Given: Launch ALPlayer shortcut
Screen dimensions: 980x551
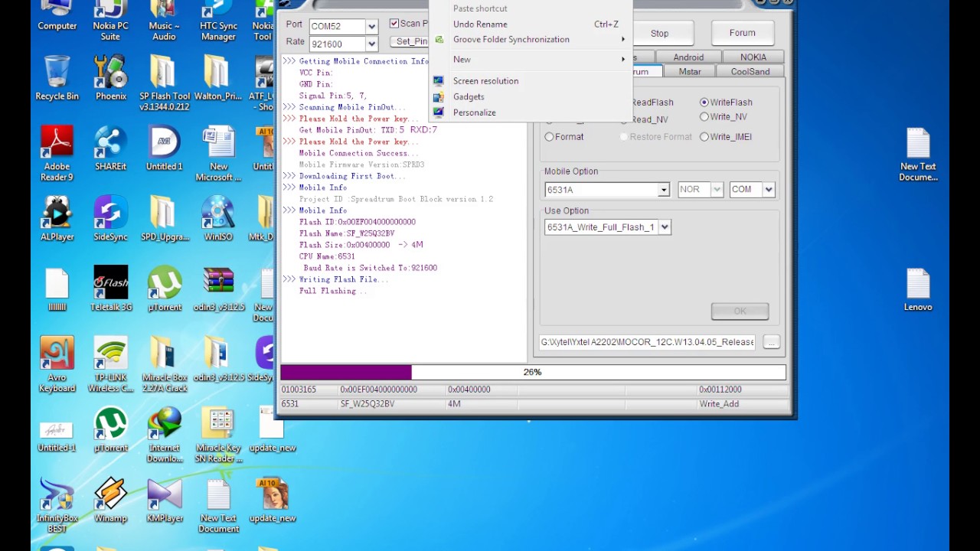Looking at the screenshot, I should point(57,220).
